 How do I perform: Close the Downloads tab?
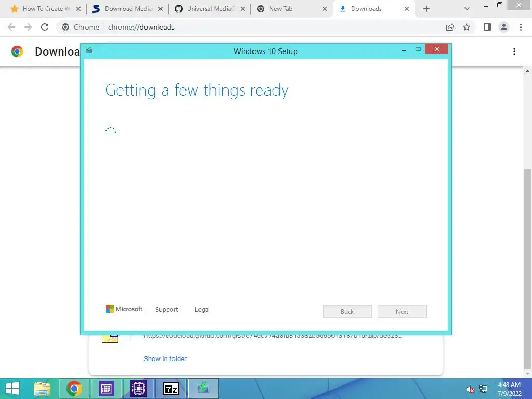(407, 9)
